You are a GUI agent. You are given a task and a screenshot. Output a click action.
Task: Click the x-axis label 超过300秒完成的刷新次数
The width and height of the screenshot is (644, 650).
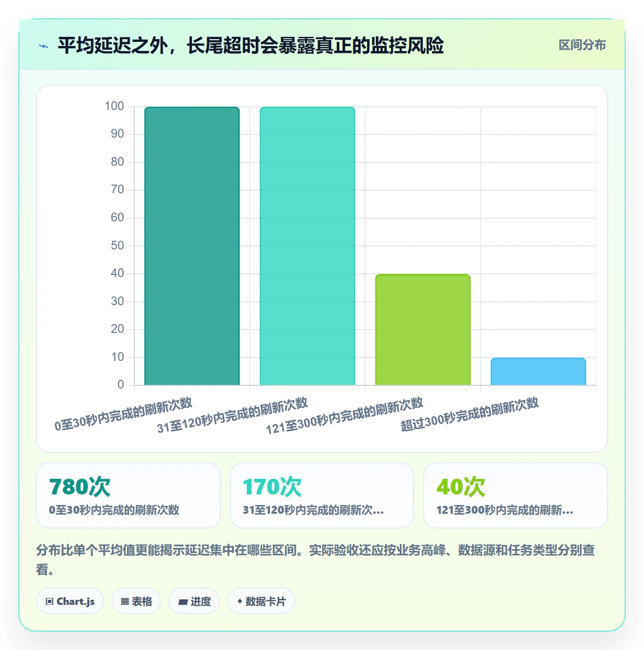(x=470, y=414)
